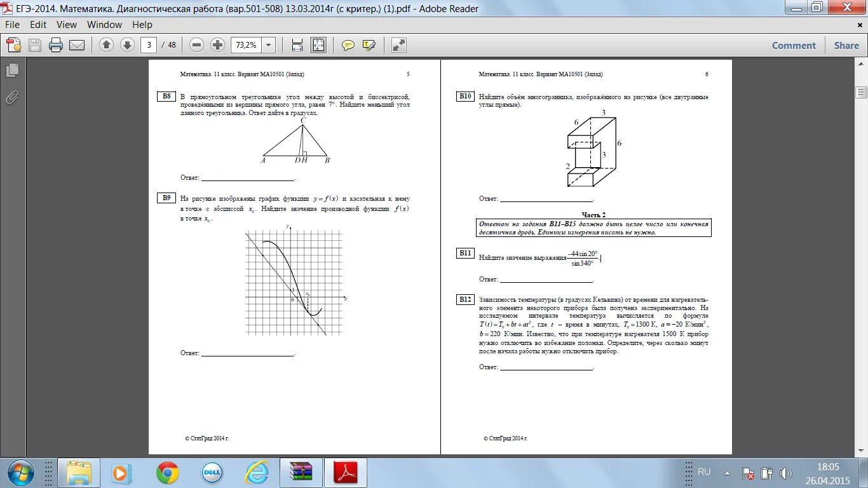Click the Create PDF online icon
This screenshot has width=868, height=488.
pyautogui.click(x=14, y=45)
